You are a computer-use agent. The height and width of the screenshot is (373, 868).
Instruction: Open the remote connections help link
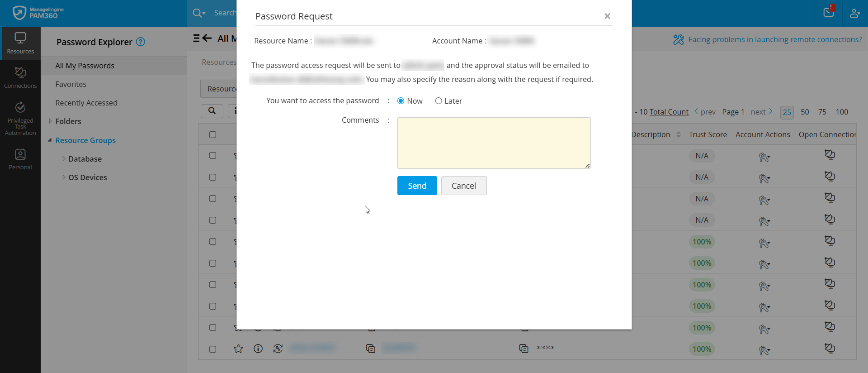tap(774, 39)
